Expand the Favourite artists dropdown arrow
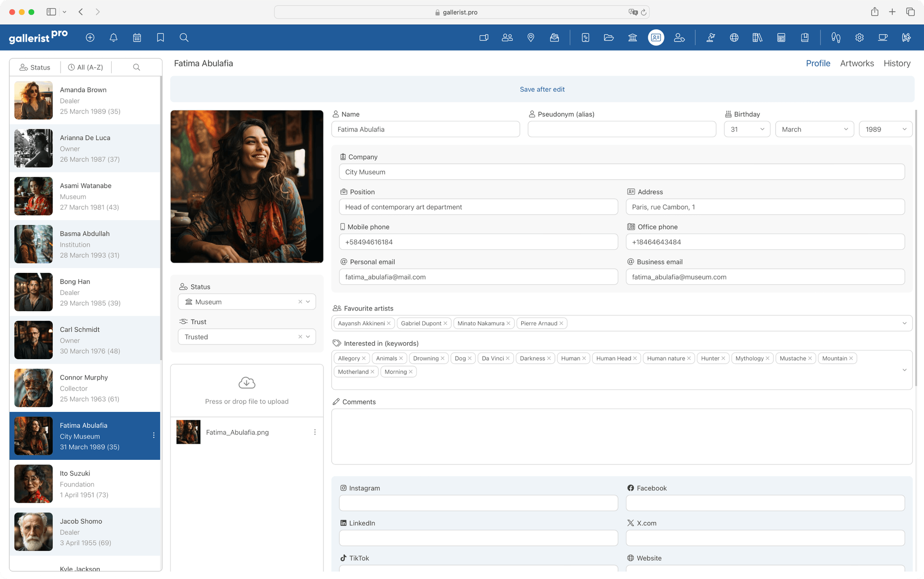Viewport: 924px width, 579px height. (x=904, y=323)
